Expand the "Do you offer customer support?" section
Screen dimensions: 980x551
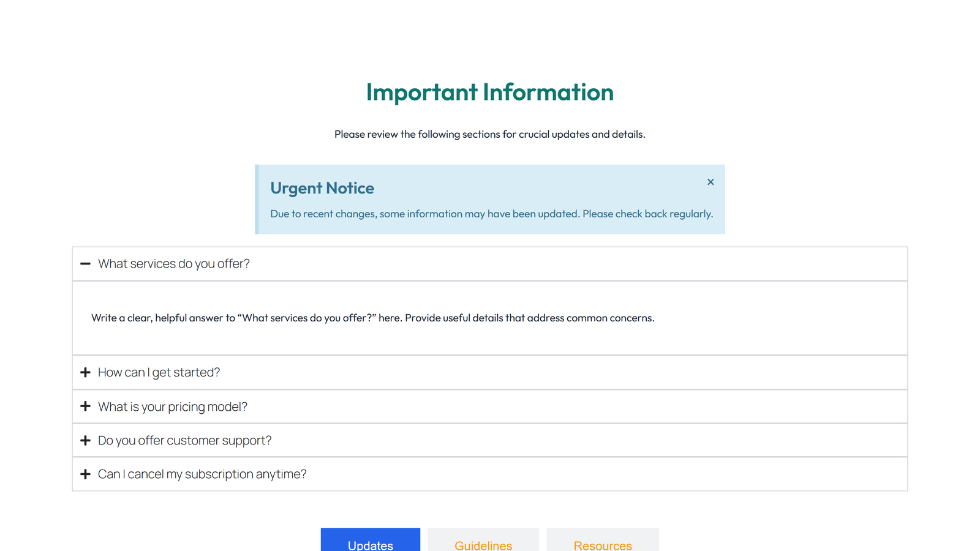coord(184,440)
